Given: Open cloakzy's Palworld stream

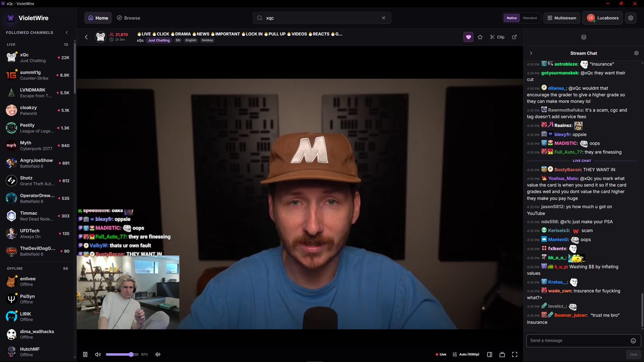Looking at the screenshot, I should [38, 111].
